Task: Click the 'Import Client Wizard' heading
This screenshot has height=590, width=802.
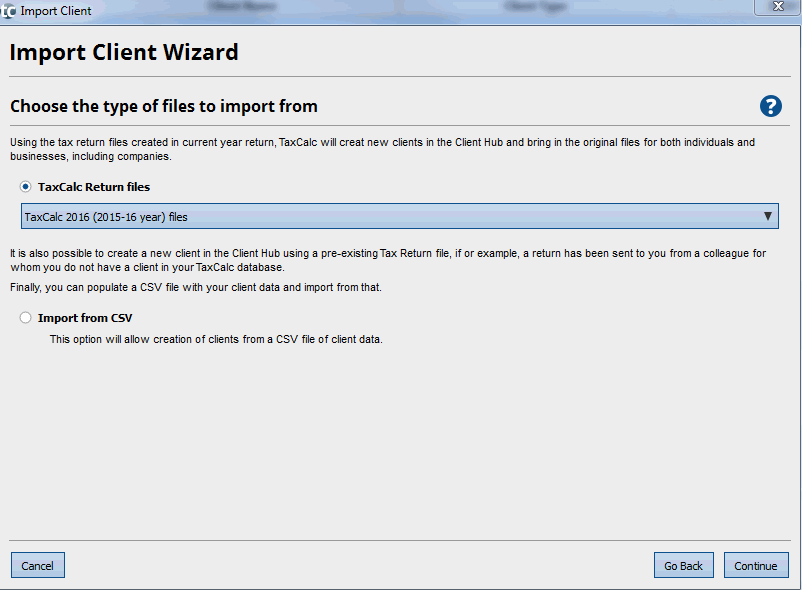Action: (124, 52)
